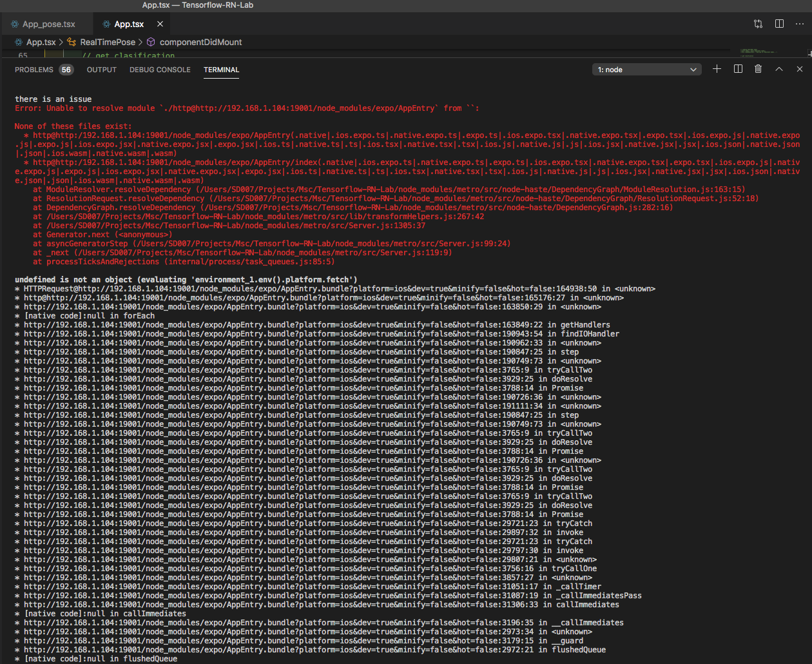Screen dimensions: 812x664
Task: Click the RealTimePose class symbol icon in breadcrumb
Action: pos(71,41)
